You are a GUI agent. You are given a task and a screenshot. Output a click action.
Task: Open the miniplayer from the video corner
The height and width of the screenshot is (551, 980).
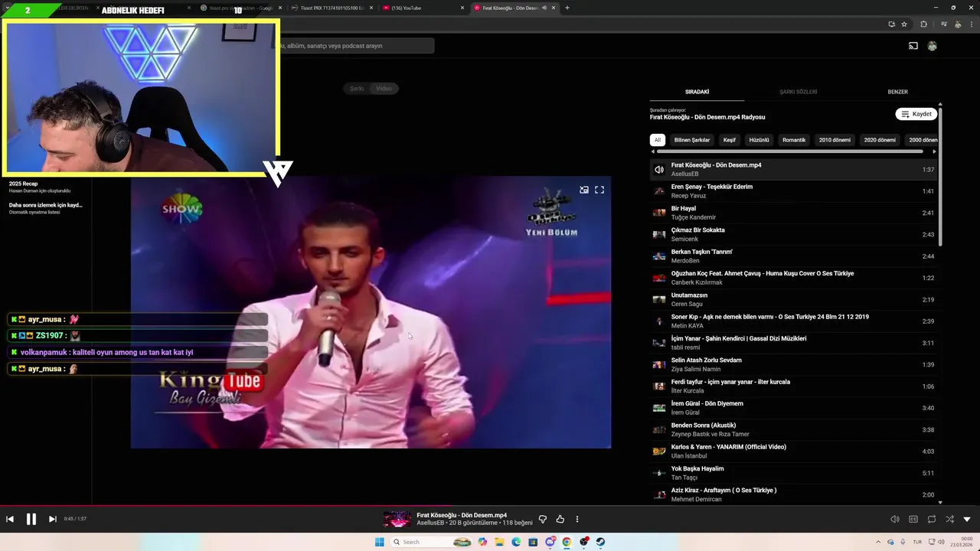click(x=584, y=190)
